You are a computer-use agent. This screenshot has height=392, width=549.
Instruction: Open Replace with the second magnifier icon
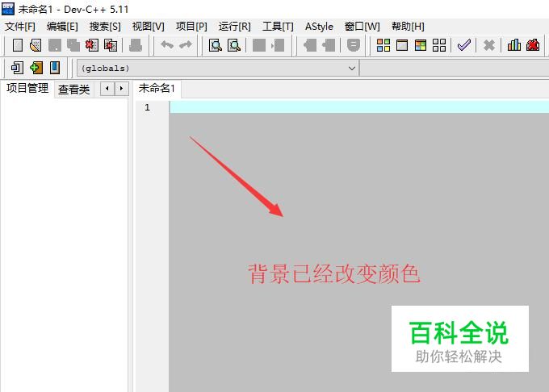point(234,45)
